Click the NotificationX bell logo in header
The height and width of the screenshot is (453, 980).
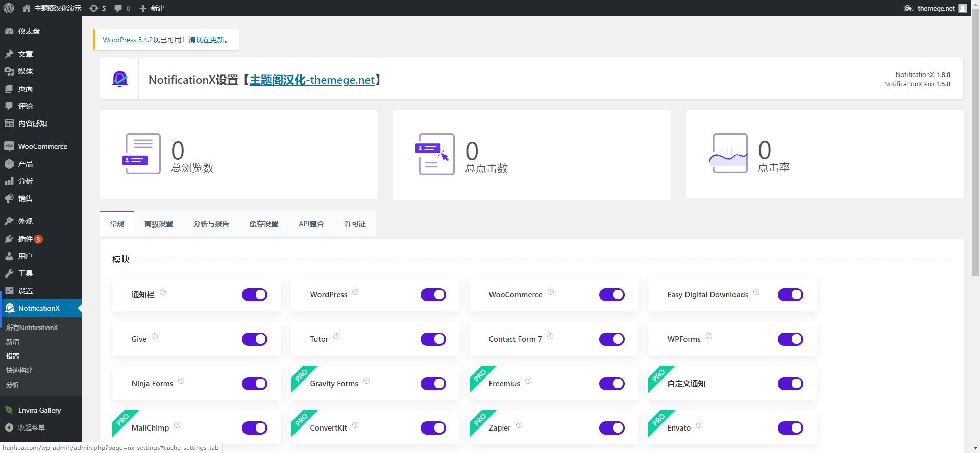(119, 79)
